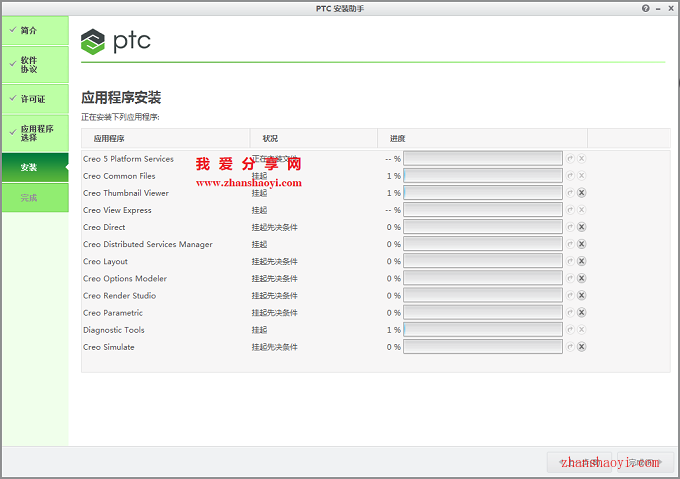This screenshot has height=479, width=680.
Task: Click the cancel icon for Creo 5 Platform Services
Action: click(582, 159)
